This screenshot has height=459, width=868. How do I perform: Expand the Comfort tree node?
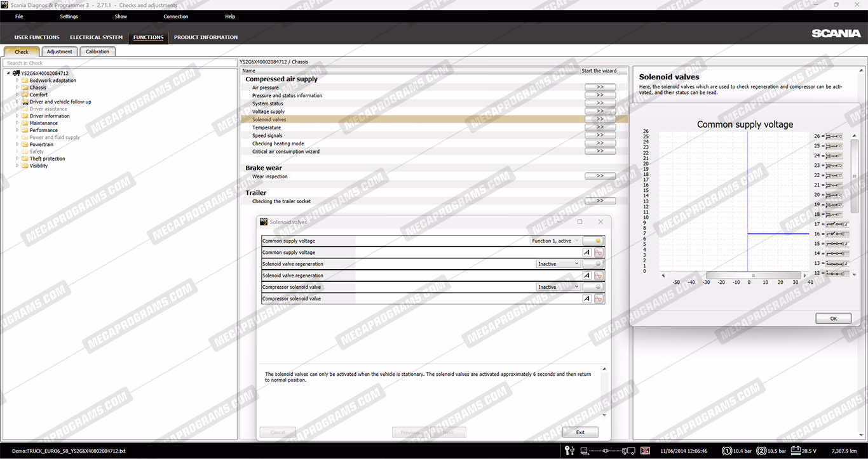(17, 95)
